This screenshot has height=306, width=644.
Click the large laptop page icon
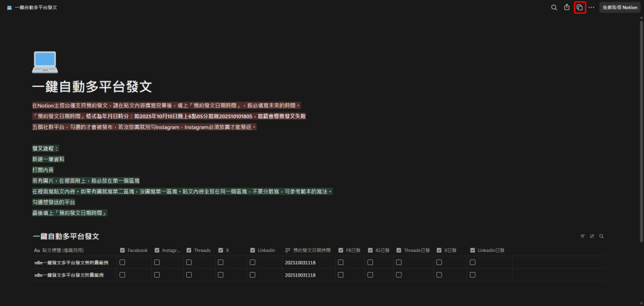click(x=45, y=61)
